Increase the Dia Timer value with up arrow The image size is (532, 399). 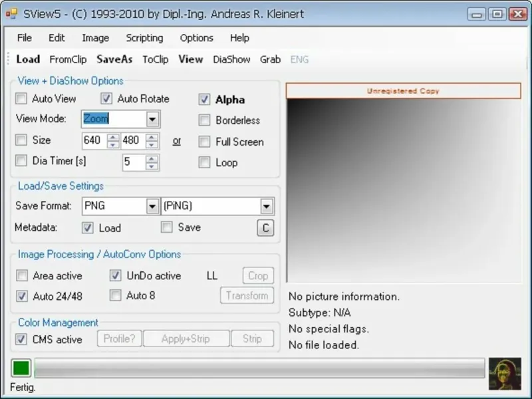152,159
